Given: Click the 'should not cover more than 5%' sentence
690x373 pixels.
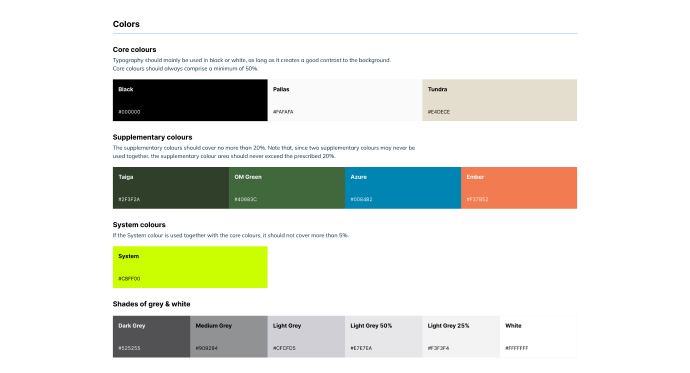Looking at the screenshot, I should coord(231,235).
